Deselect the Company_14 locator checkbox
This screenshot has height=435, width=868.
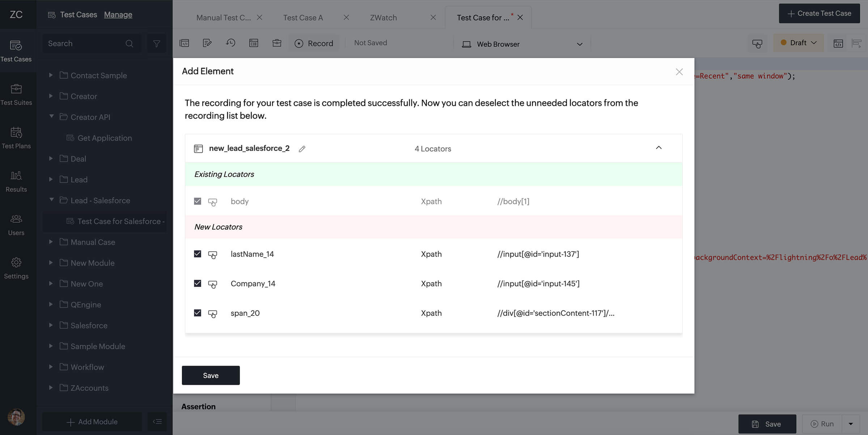coord(197,284)
